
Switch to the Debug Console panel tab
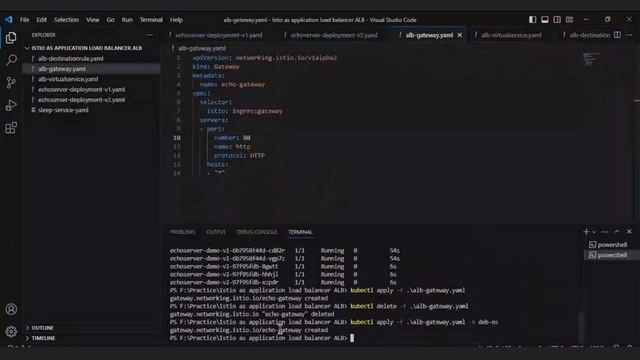coord(256,232)
